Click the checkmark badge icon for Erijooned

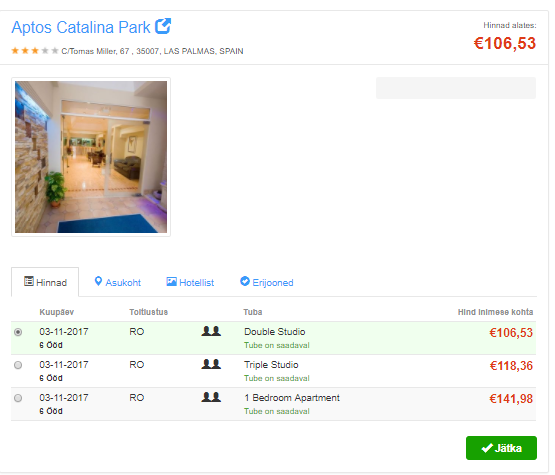[245, 281]
